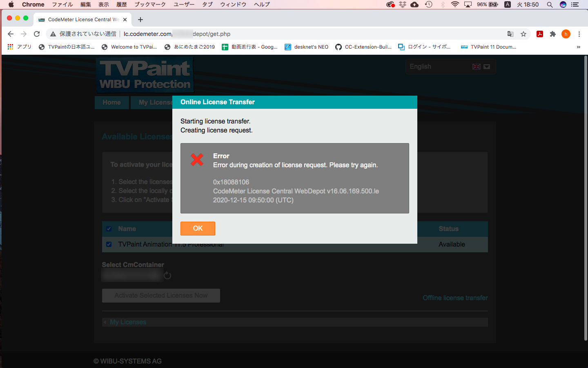Toggle the select-all checkbox in Name header
The width and height of the screenshot is (588, 368).
coord(109,229)
